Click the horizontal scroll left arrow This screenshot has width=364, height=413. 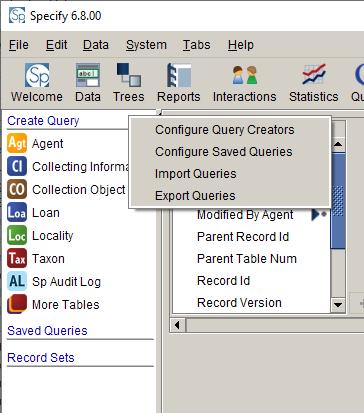pos(177,325)
